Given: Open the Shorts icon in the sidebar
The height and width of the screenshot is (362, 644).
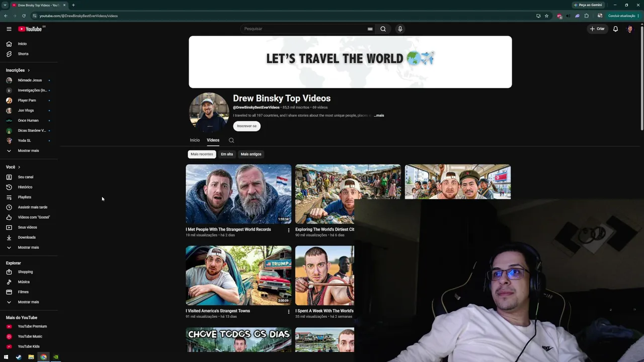Looking at the screenshot, I should click(9, 54).
